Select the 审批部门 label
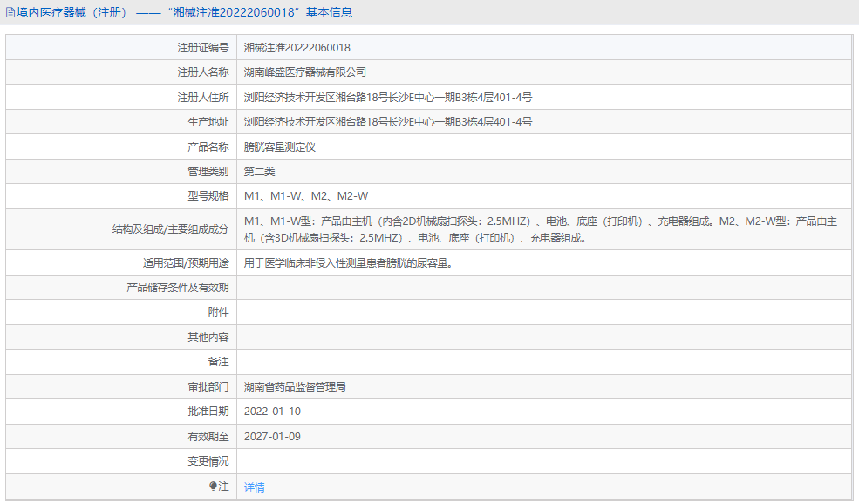The height and width of the screenshot is (504, 859). (x=208, y=387)
